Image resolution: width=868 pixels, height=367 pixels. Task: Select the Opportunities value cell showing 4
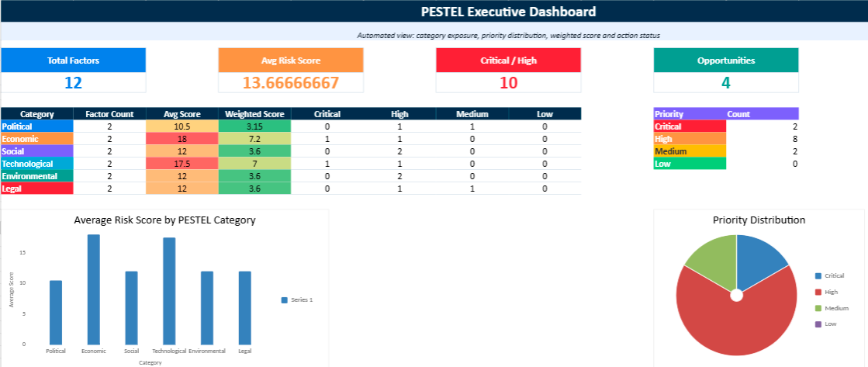coord(725,83)
